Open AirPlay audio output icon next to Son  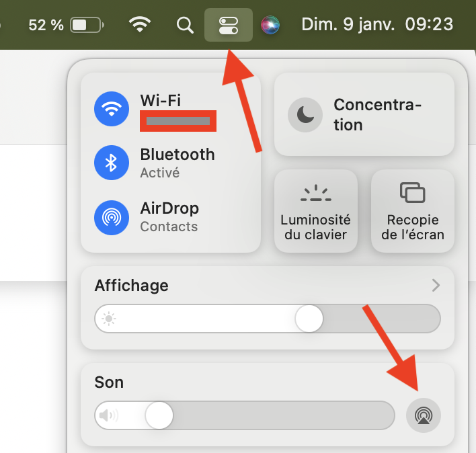tap(424, 415)
